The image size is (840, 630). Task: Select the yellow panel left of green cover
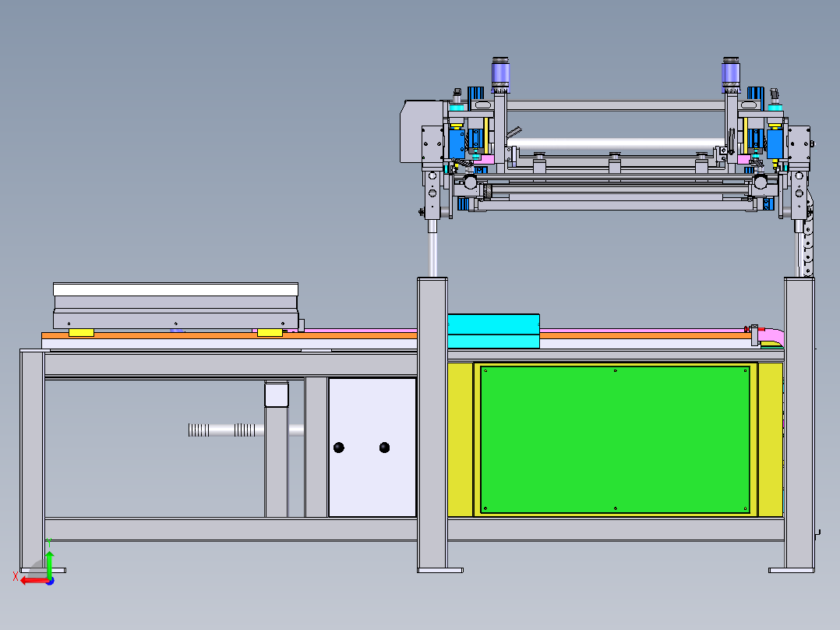click(461, 440)
